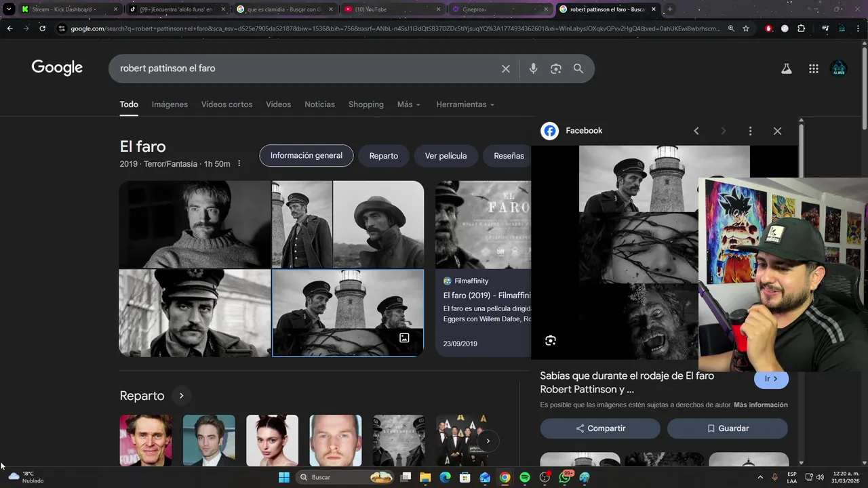This screenshot has height=488, width=868.
Task: Select the Ver película chip
Action: 446,156
